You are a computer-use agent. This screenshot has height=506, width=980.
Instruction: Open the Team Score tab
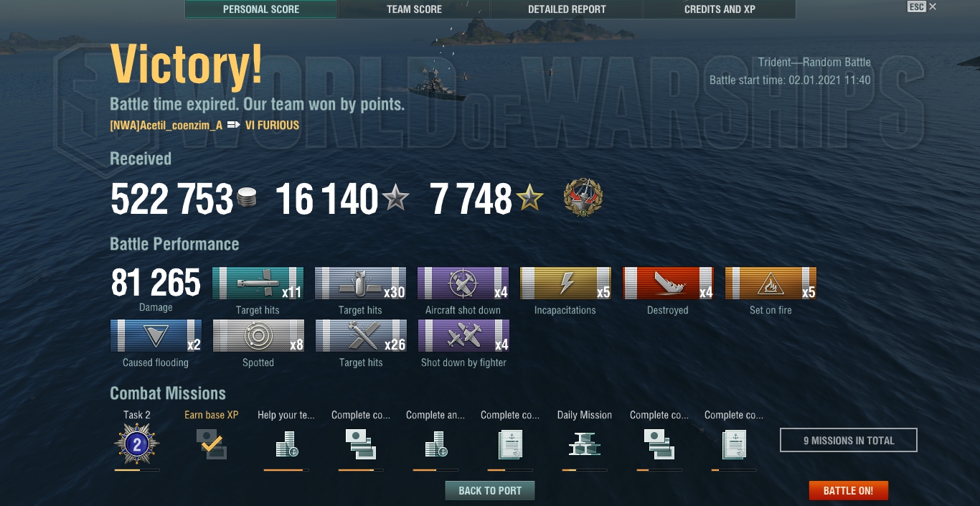414,9
